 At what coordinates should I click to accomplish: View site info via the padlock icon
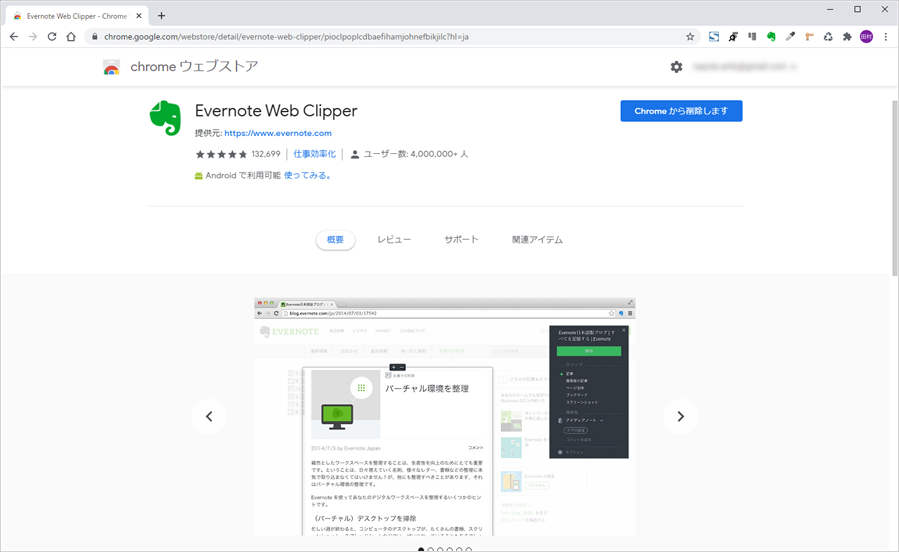coord(95,37)
